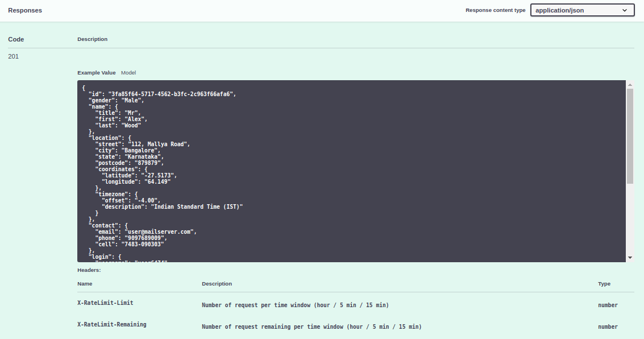644x339 pixels.
Task: Click the Name column header in Headers table
Action: point(85,284)
